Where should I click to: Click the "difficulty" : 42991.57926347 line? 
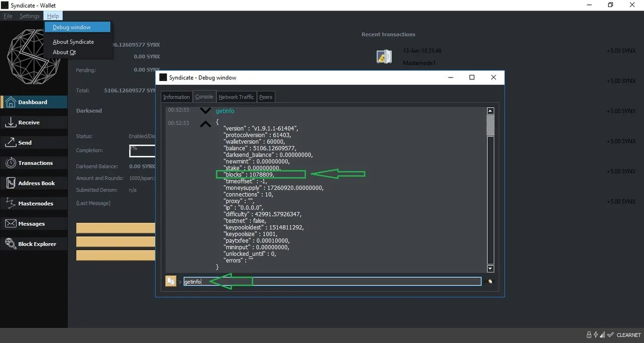[x=263, y=214]
